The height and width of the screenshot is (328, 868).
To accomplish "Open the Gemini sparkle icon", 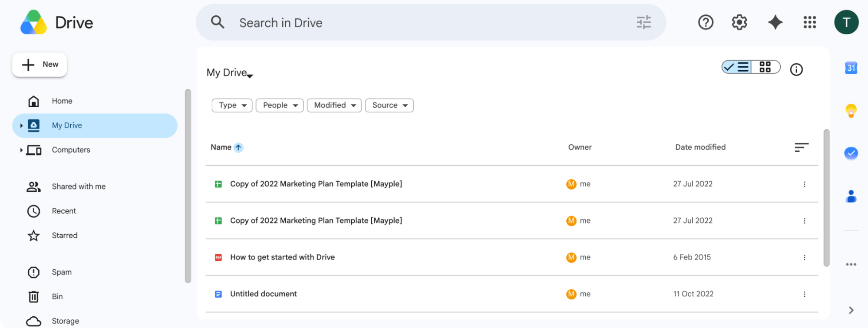I will pos(775,22).
